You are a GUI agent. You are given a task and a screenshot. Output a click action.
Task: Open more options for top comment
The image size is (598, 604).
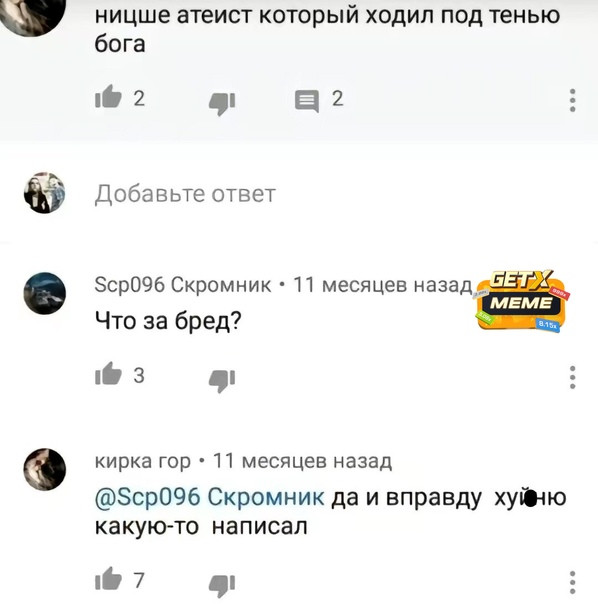point(573,101)
